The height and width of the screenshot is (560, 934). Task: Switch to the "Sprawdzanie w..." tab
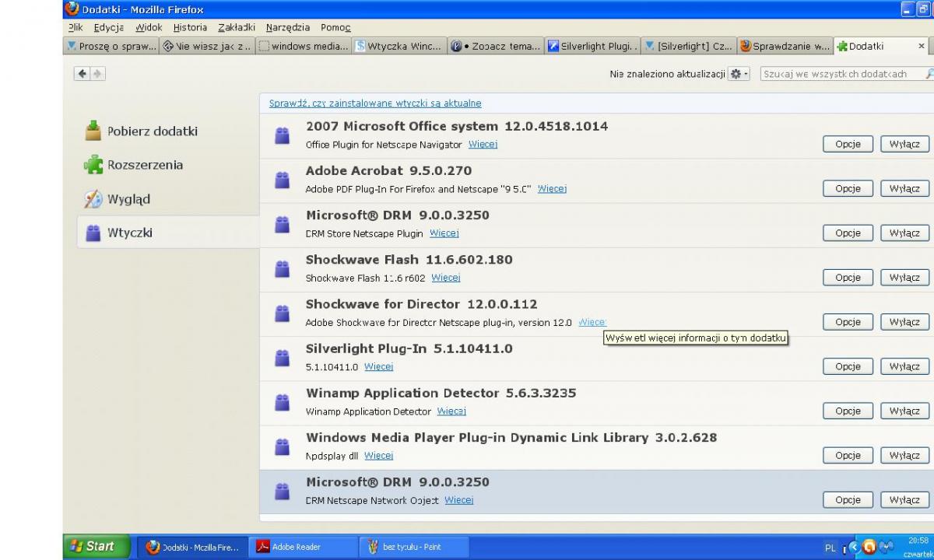point(785,46)
